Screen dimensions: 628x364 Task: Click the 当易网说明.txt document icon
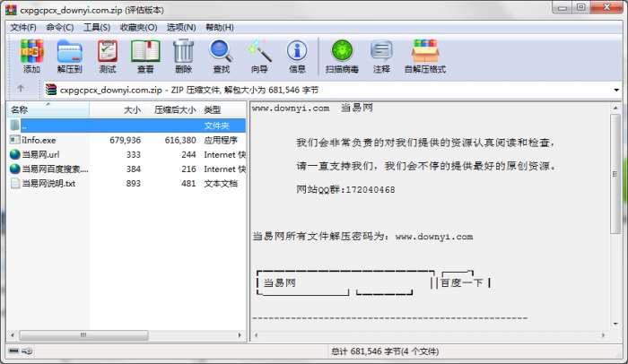pyautogui.click(x=15, y=183)
